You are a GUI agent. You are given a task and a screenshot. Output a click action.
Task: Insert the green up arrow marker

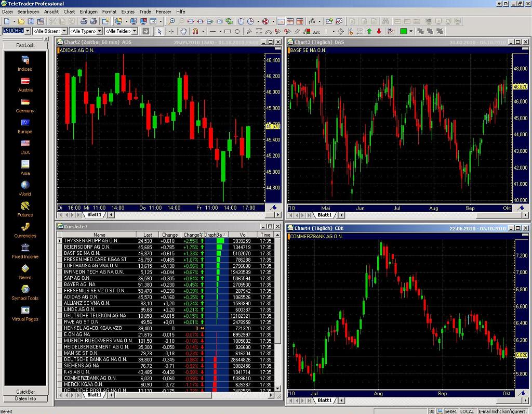[x=369, y=32]
